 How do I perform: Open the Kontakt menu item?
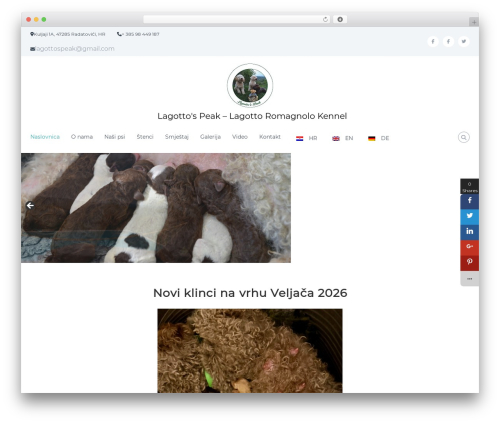click(270, 137)
